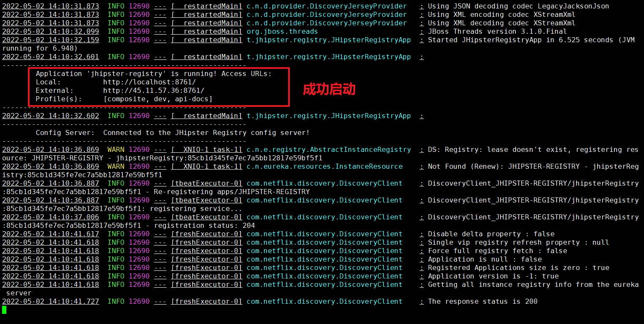Click the wrapped "ource: JHIPSTER-REGISTRY - jhipsterRegistry" line

coord(162,158)
